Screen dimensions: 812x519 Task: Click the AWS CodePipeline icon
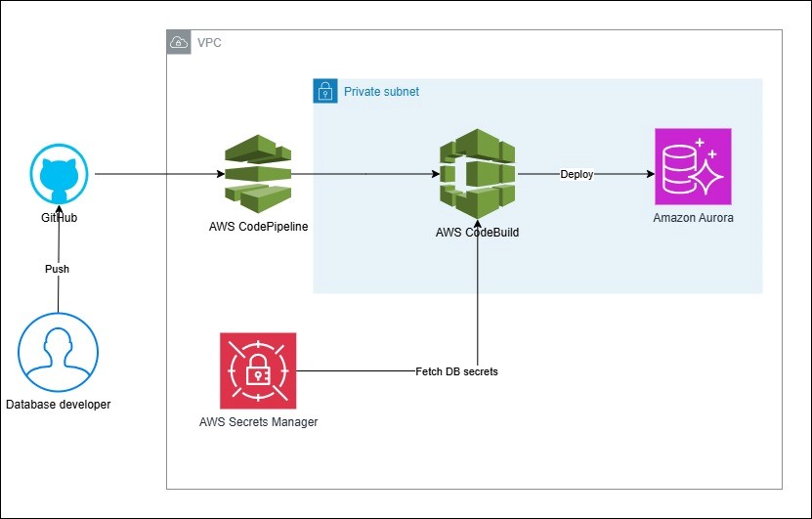(258, 174)
